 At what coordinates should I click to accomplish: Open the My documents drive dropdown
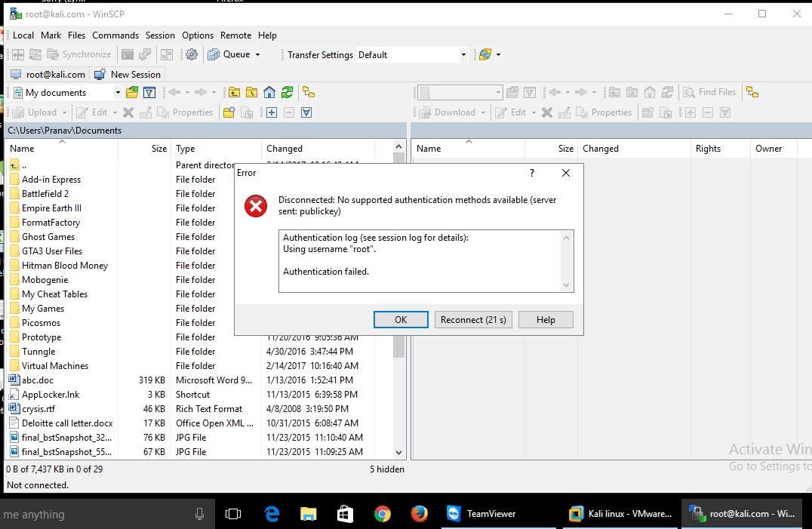pyautogui.click(x=118, y=93)
